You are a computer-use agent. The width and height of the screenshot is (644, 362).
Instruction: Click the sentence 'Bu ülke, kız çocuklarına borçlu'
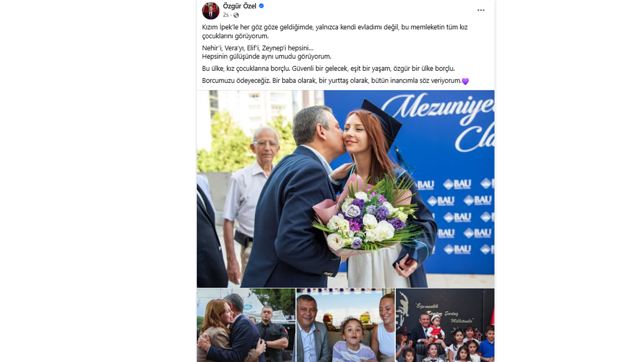pyautogui.click(x=246, y=68)
